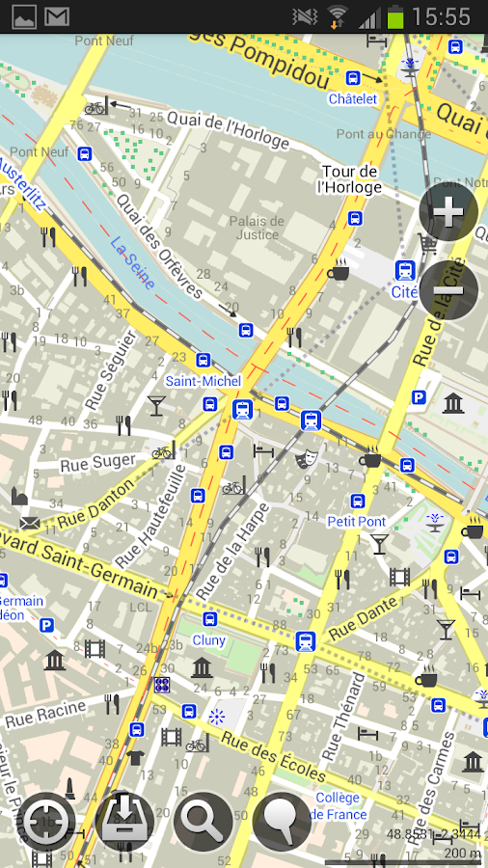Tap the Châtelet stop label
Screen dimensions: 488x868
click(x=353, y=99)
